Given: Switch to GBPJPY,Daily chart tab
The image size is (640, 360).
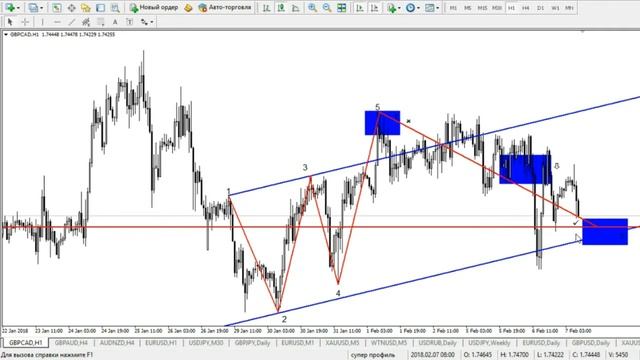Looking at the screenshot, I should point(253,343).
